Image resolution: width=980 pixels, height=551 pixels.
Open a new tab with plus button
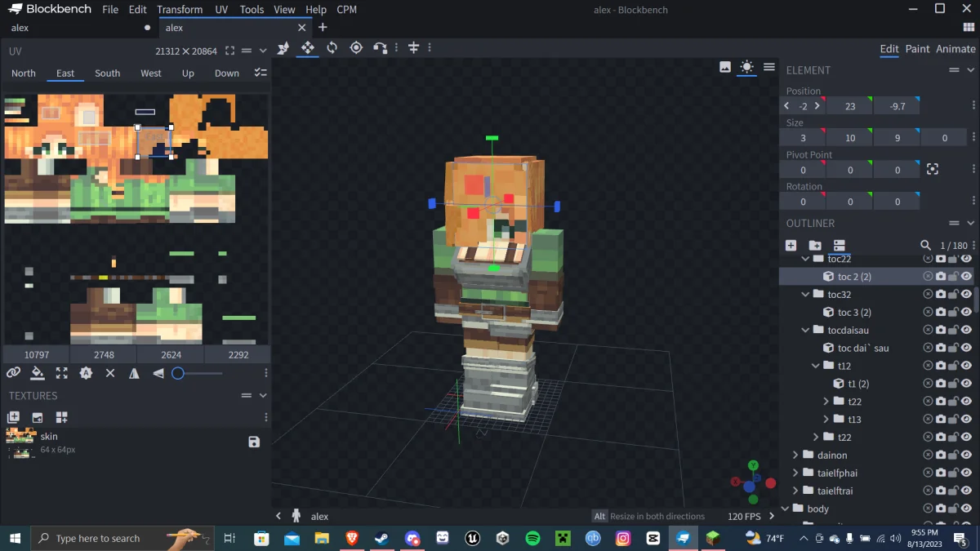pyautogui.click(x=323, y=27)
